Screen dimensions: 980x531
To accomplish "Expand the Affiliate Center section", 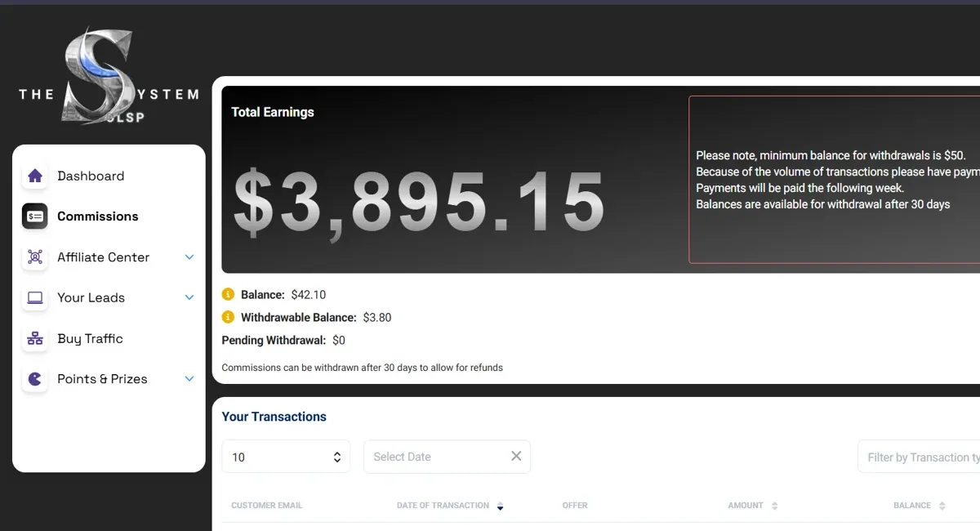I will tap(189, 257).
